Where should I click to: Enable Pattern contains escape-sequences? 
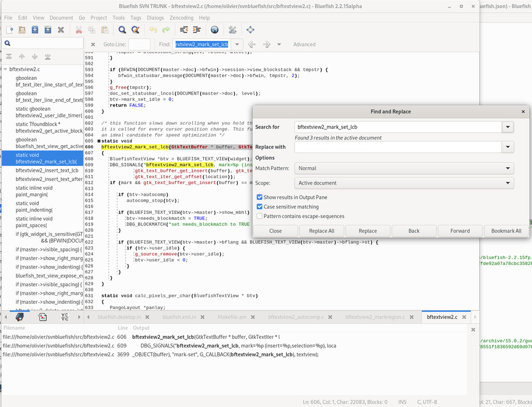tap(259, 215)
